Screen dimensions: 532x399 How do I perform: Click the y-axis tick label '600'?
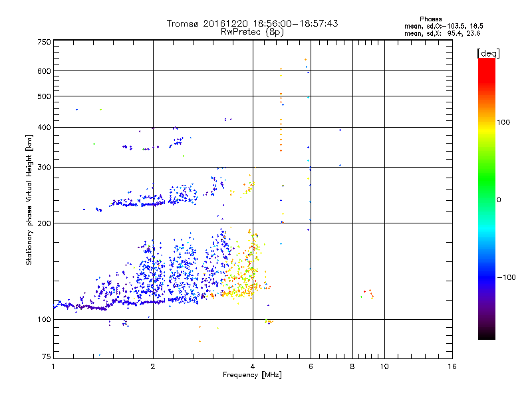point(44,71)
